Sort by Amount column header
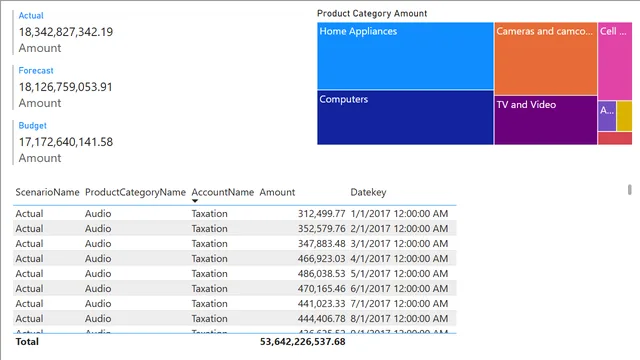The width and height of the screenshot is (640, 360). tap(277, 192)
